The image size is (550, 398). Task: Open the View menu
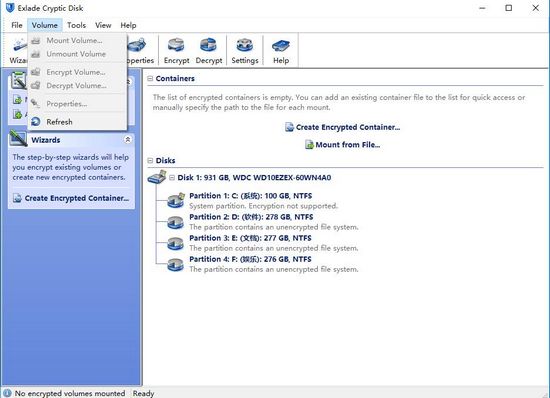(103, 25)
